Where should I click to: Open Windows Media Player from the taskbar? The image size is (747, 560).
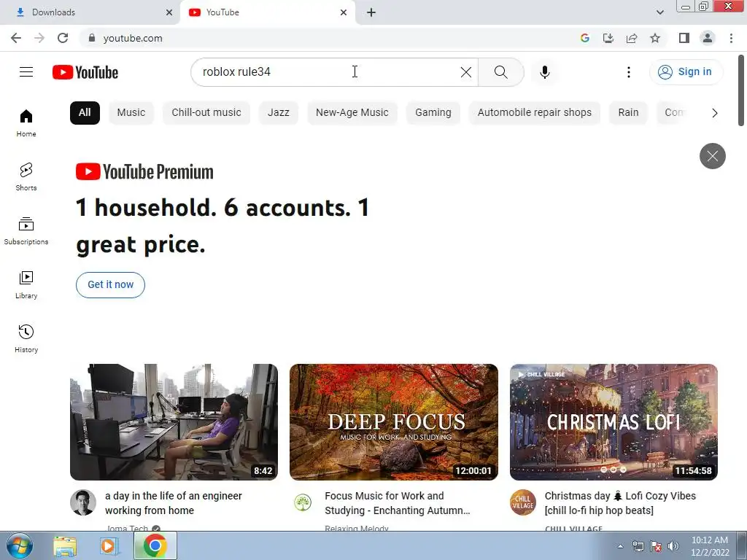click(109, 546)
